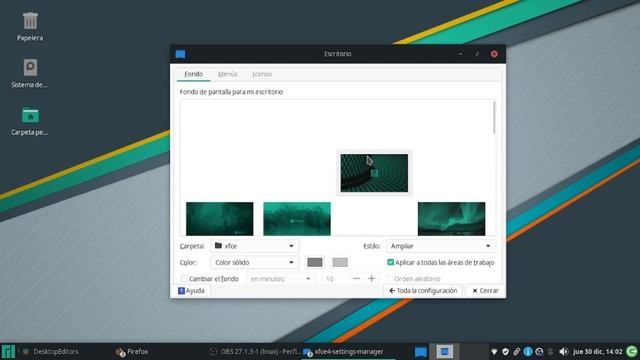Open the network tray icon

[x=494, y=351]
